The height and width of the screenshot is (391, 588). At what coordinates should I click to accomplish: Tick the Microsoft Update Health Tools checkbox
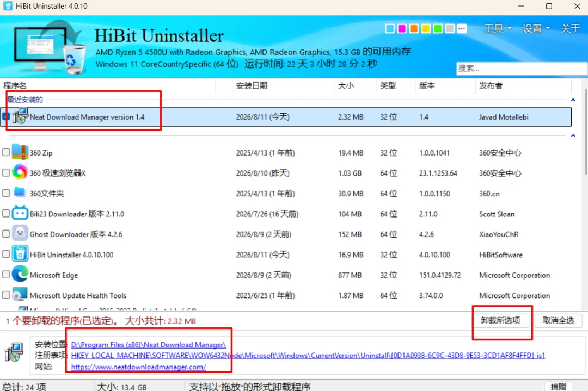click(6, 295)
